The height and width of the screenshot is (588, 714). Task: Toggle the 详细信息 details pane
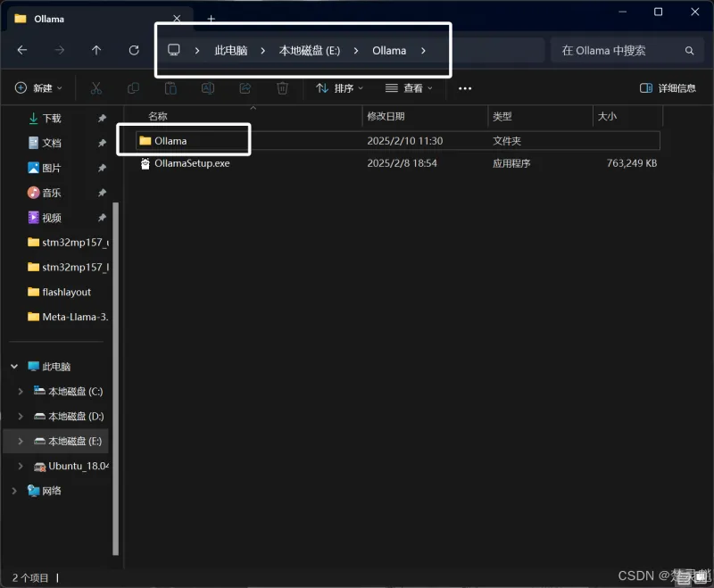click(x=668, y=88)
